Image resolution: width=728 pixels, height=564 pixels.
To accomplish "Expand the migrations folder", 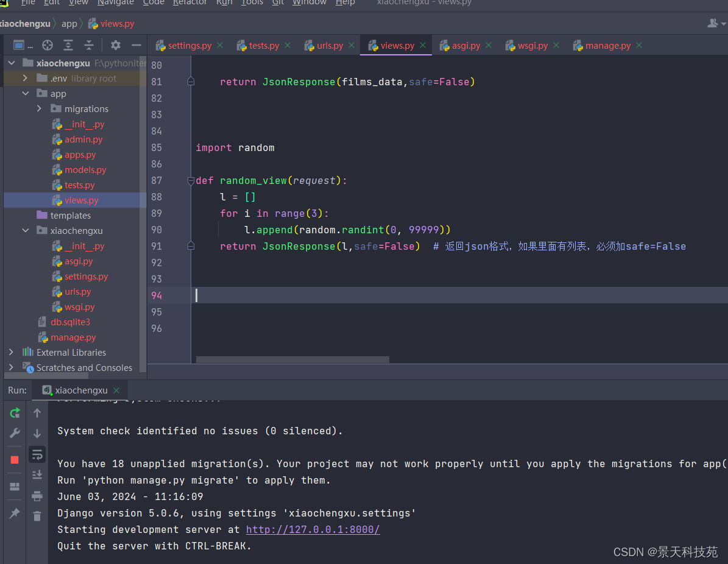I will coord(40,108).
